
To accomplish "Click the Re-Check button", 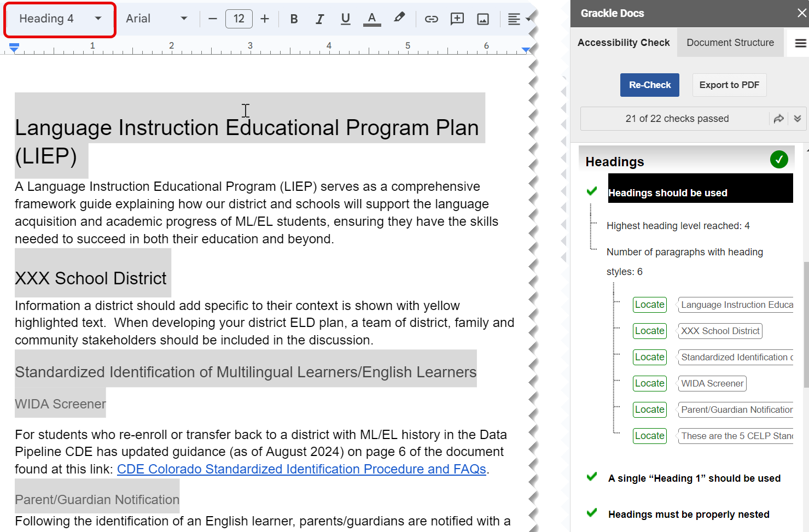I will (x=650, y=85).
